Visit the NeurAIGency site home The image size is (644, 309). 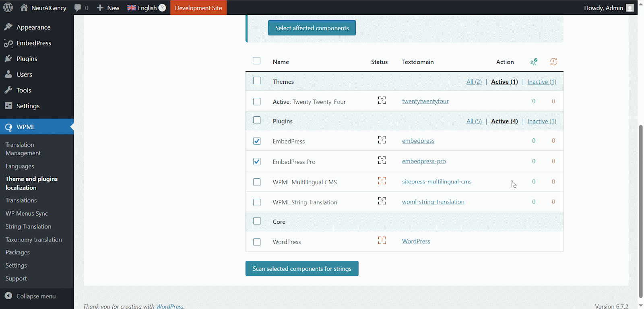pos(43,8)
